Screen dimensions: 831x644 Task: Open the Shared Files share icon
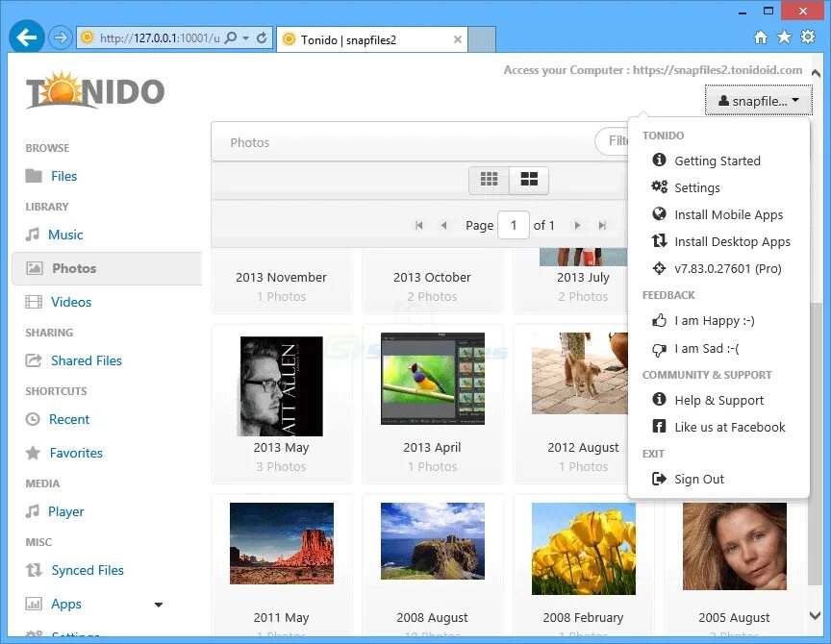[x=34, y=360]
